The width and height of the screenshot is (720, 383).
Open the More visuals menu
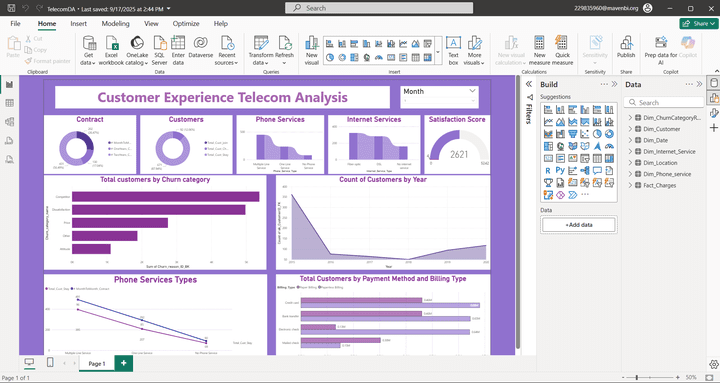click(x=474, y=50)
